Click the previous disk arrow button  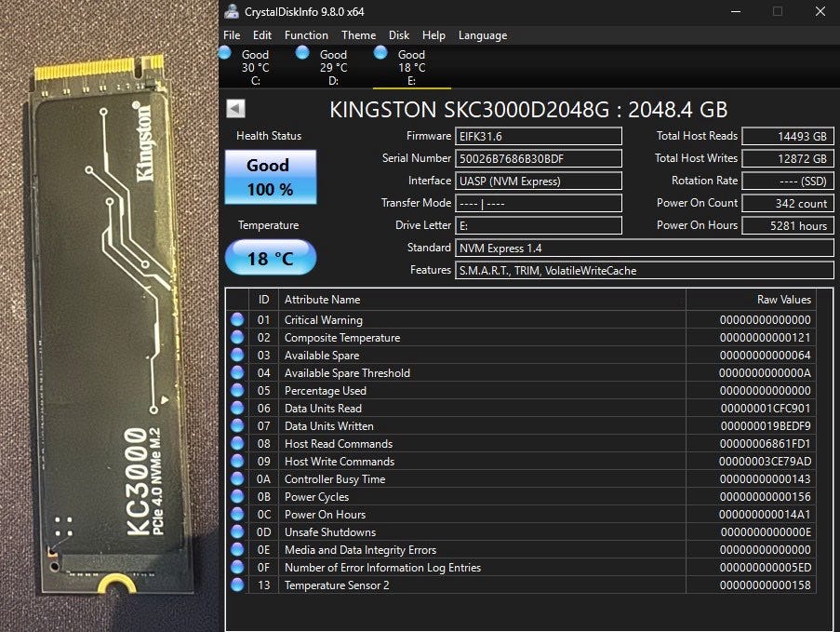235,108
